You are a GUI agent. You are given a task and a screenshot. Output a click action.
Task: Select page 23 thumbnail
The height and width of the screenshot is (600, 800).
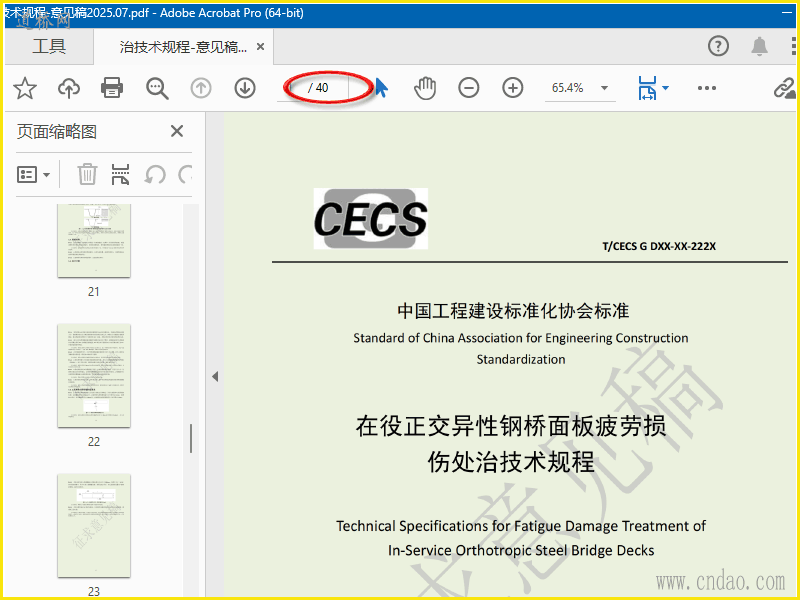point(94,526)
